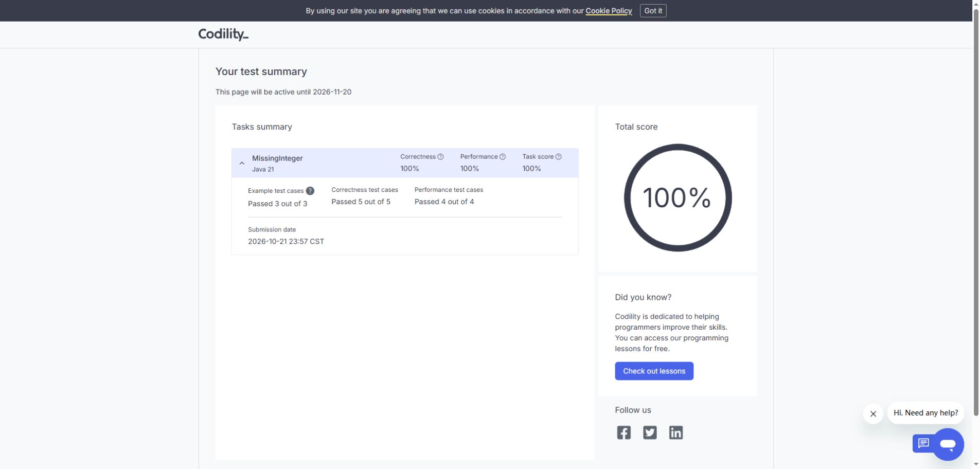Click the Correctness help question-mark icon
This screenshot has width=980, height=469.
click(440, 157)
